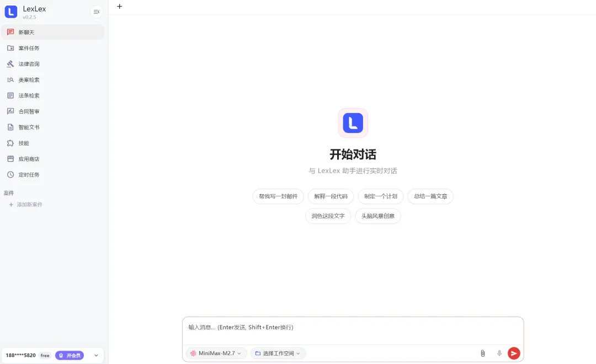Click the 案件 section heading

click(9, 193)
